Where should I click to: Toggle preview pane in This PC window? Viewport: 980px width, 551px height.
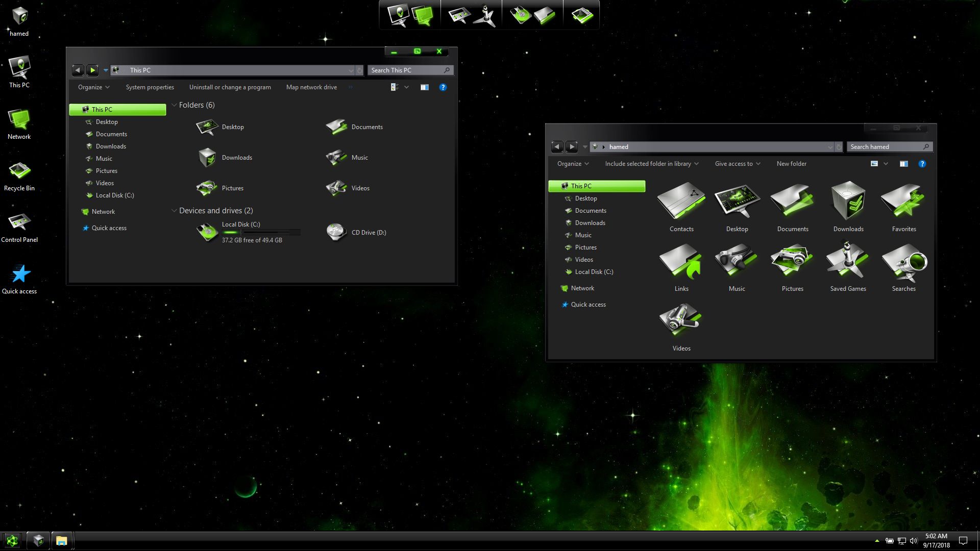pos(424,87)
